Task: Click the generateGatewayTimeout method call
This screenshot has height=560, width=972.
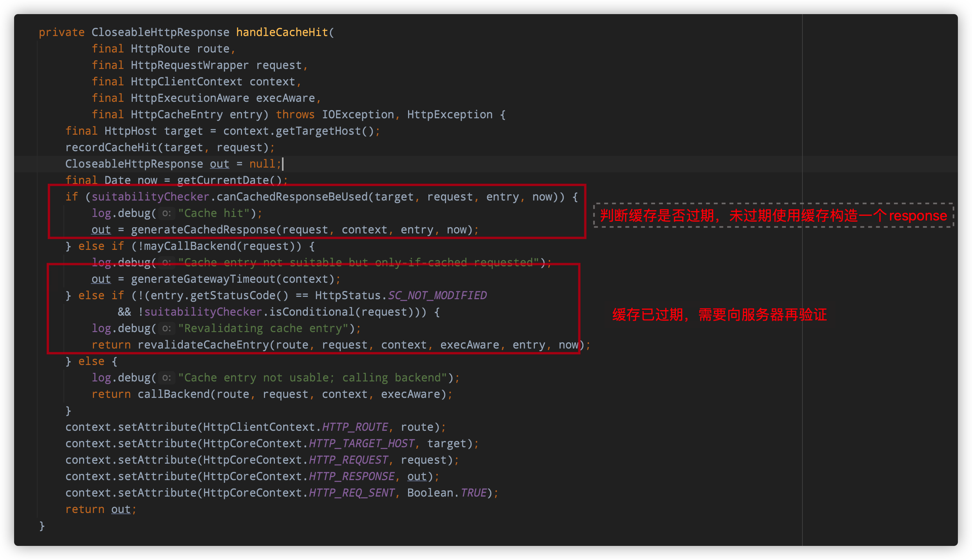Action: [x=203, y=279]
